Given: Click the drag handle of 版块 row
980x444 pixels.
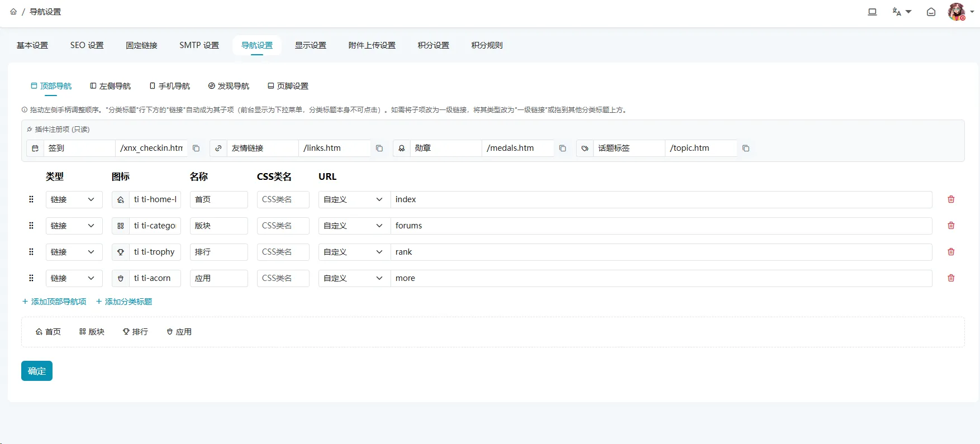Looking at the screenshot, I should click(x=31, y=226).
